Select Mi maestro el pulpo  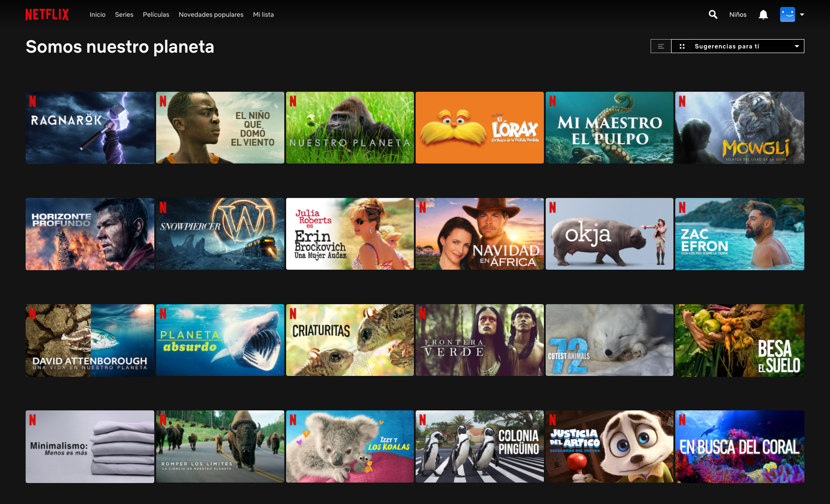coord(610,128)
